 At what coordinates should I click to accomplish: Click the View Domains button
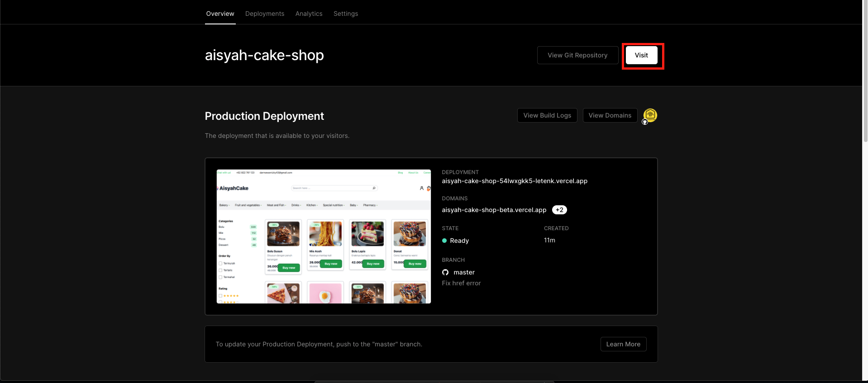[610, 115]
